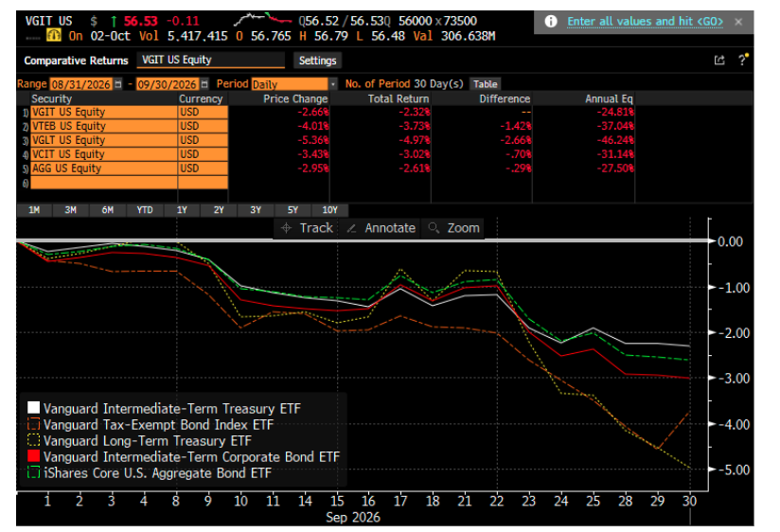Click the green dashed swatch for iShares Aggregate Bond

coord(33,472)
